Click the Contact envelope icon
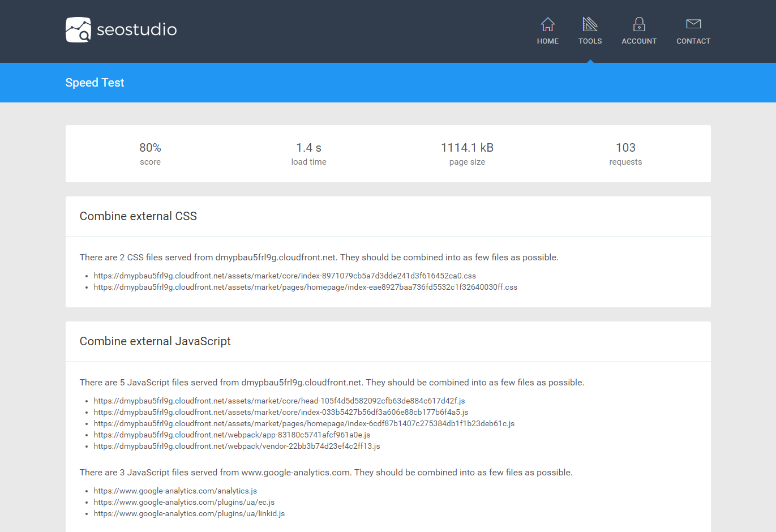776x532 pixels. [693, 24]
